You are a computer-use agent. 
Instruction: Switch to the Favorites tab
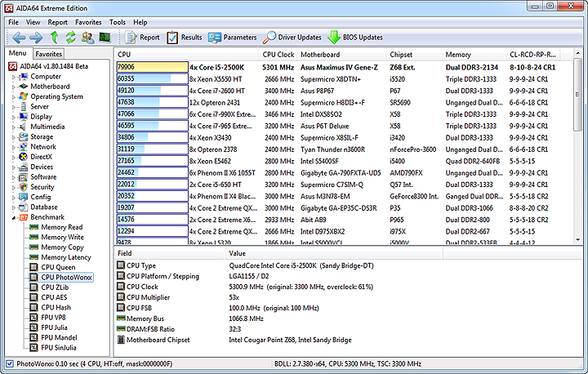tap(48, 54)
